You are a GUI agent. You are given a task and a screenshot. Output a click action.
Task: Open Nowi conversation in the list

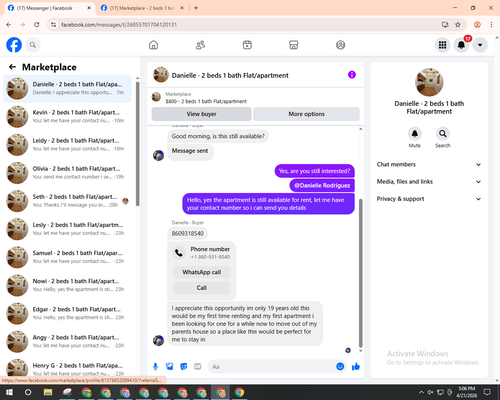coord(67,285)
